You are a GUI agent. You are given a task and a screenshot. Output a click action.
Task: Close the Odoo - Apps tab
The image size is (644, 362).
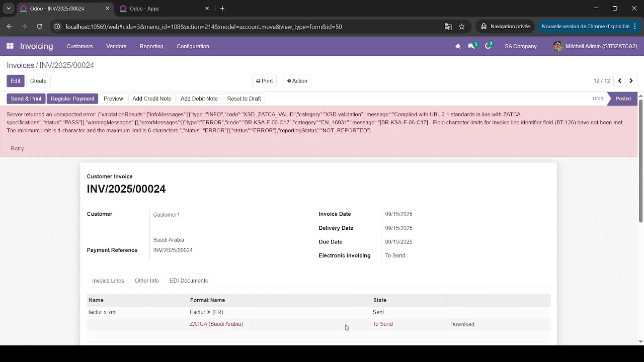(x=207, y=9)
